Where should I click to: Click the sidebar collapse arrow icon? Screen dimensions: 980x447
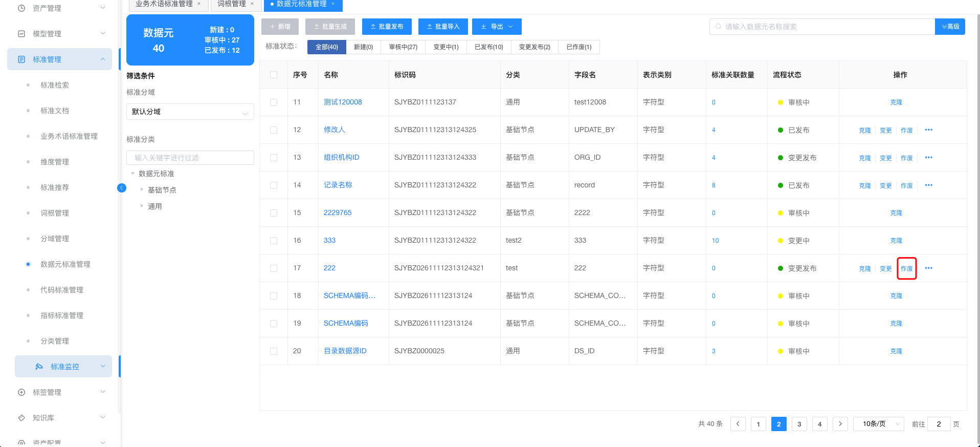pyautogui.click(x=122, y=188)
